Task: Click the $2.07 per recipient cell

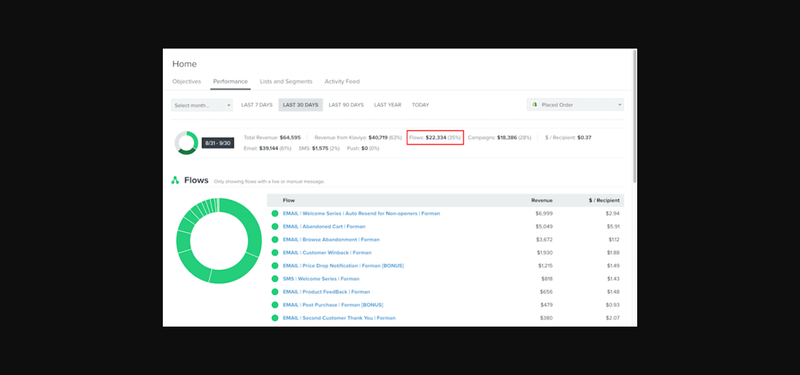Action: click(x=613, y=318)
